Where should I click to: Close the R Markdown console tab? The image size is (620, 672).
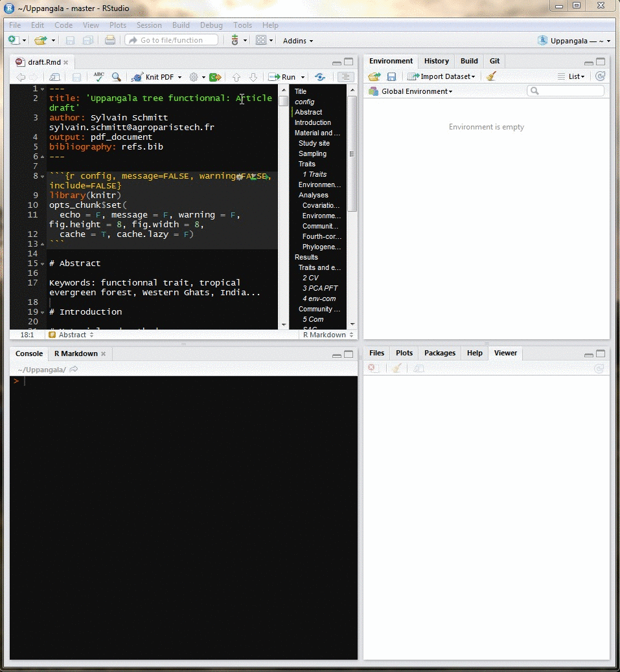coord(104,354)
